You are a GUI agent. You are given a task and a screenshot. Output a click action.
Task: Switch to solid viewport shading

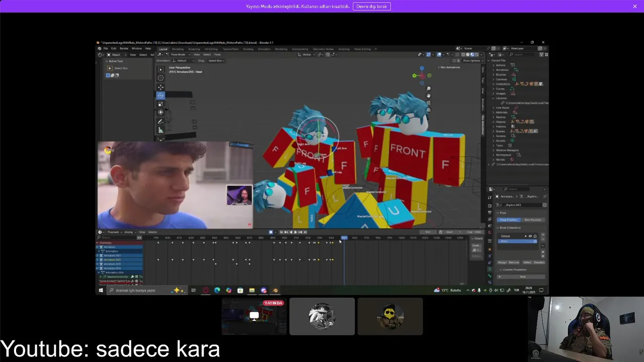coord(468,54)
